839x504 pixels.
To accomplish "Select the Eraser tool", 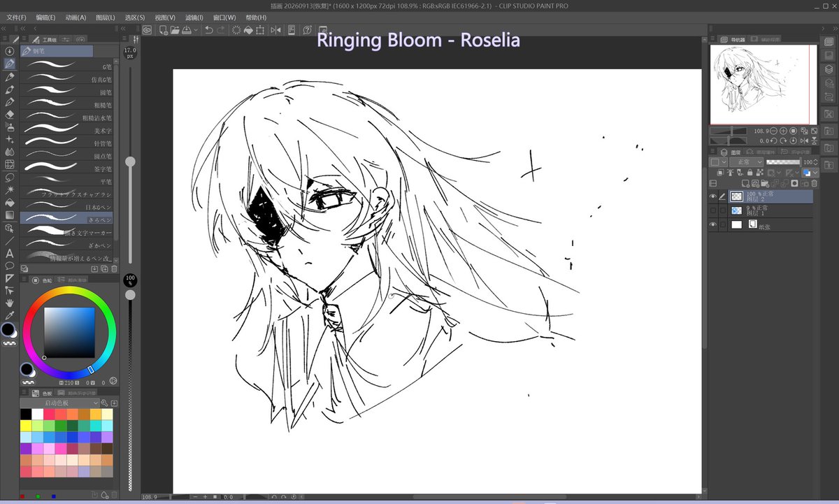I will pyautogui.click(x=10, y=114).
